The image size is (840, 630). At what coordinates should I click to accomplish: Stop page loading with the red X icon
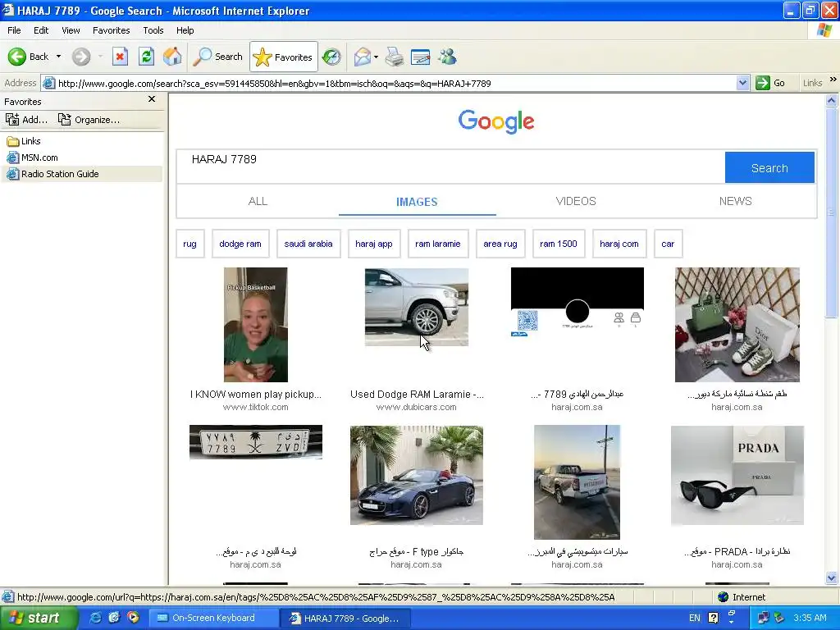[120, 57]
